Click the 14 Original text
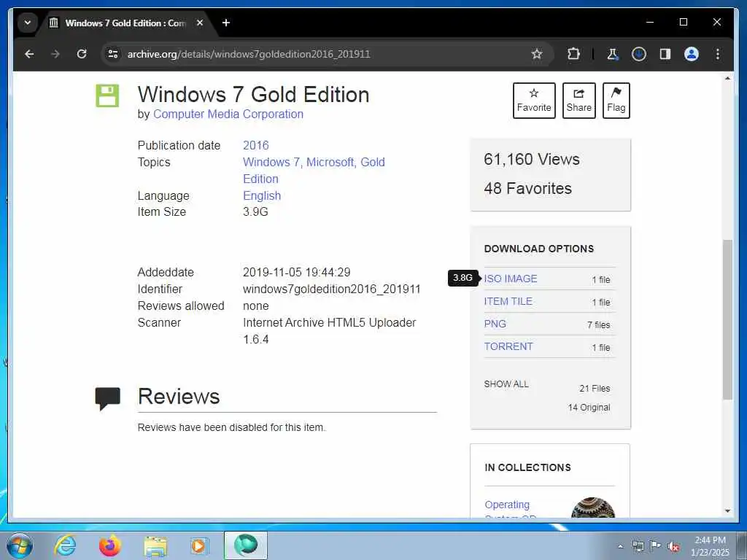 (x=589, y=408)
